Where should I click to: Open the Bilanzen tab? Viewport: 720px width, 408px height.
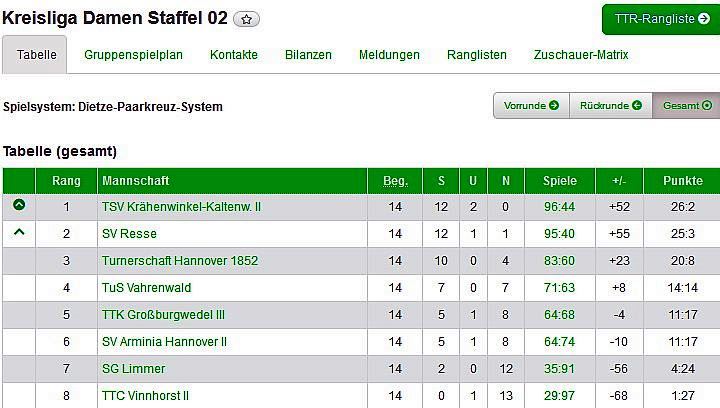click(x=308, y=55)
